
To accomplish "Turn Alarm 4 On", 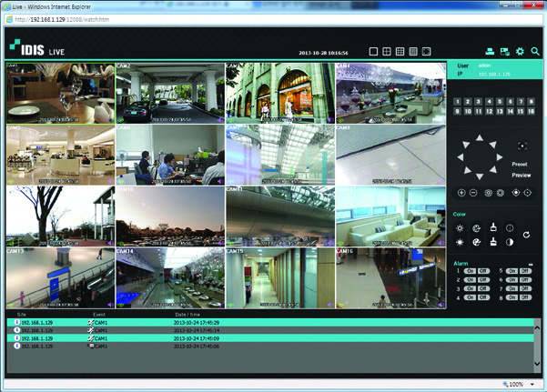I will click(x=470, y=297).
